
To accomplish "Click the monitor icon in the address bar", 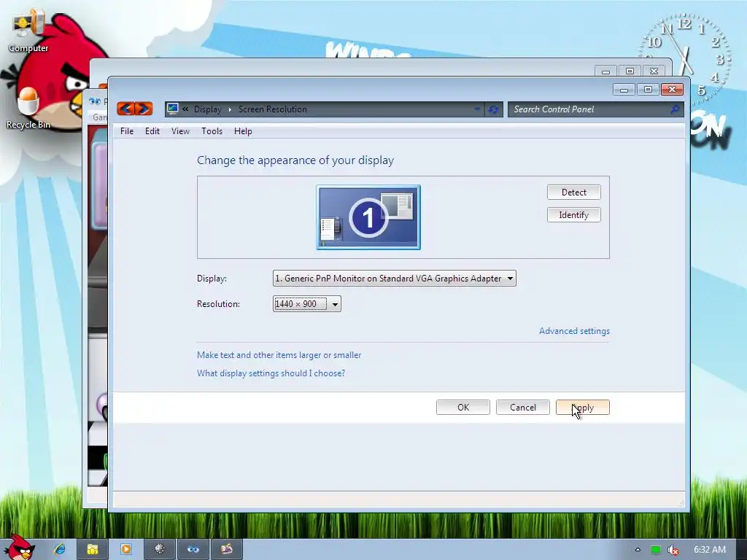I will tap(173, 109).
